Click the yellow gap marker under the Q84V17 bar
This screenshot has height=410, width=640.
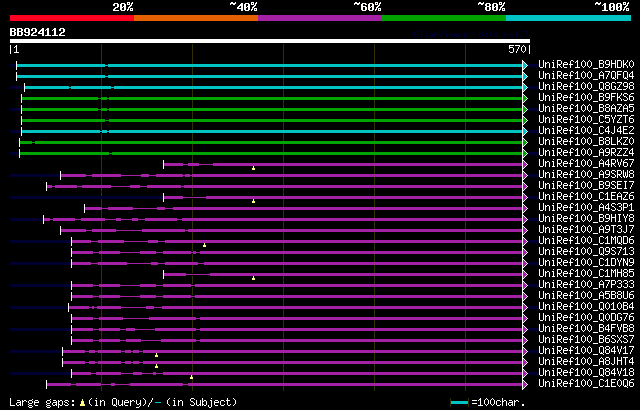tap(156, 355)
